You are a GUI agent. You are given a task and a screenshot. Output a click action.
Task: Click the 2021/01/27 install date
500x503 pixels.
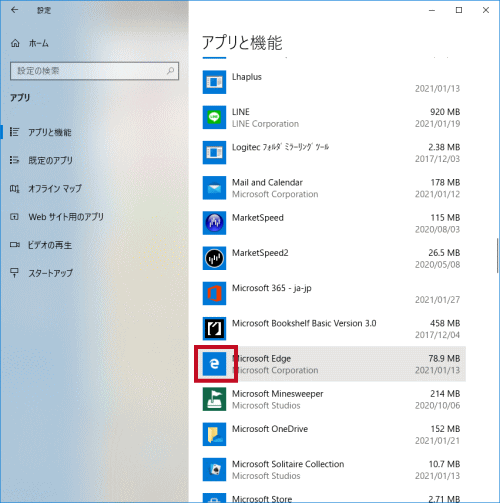[x=437, y=300]
